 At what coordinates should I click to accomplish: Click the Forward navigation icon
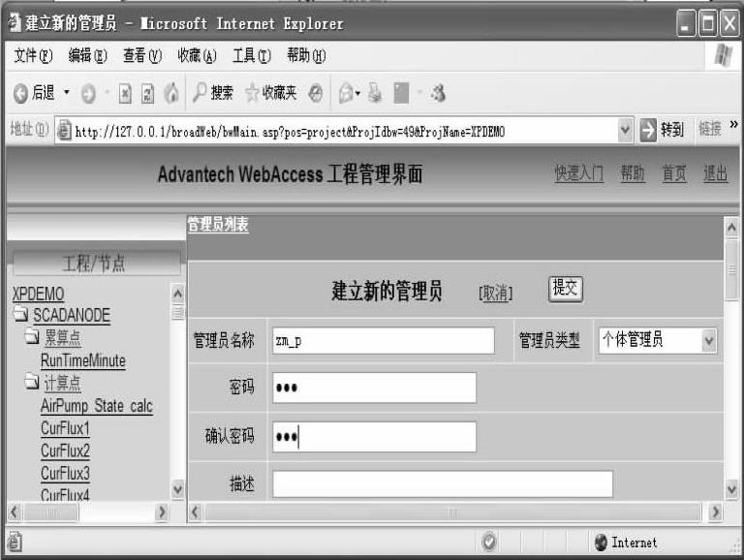point(88,93)
